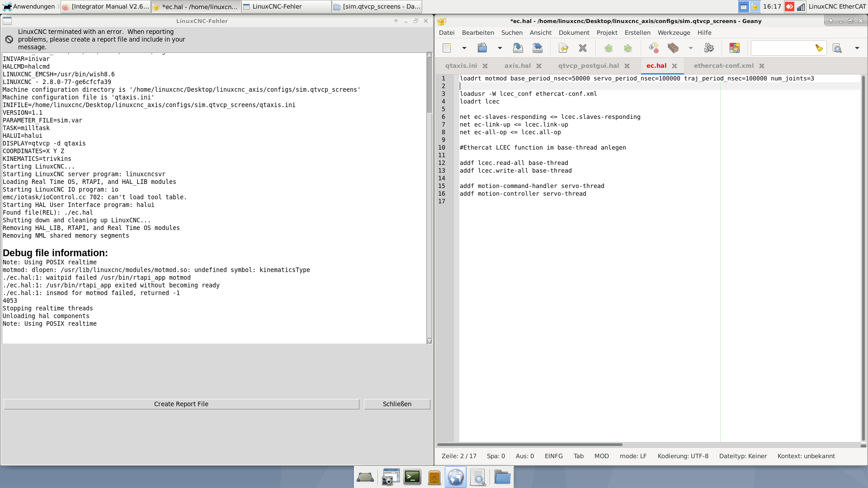Open the Bearbeiten menu
This screenshot has width=868, height=488.
tap(478, 33)
